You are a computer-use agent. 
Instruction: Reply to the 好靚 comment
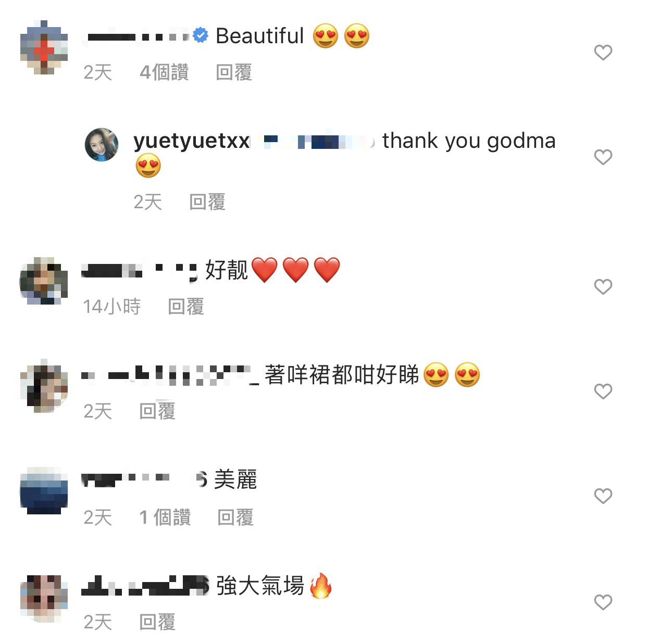(x=186, y=307)
